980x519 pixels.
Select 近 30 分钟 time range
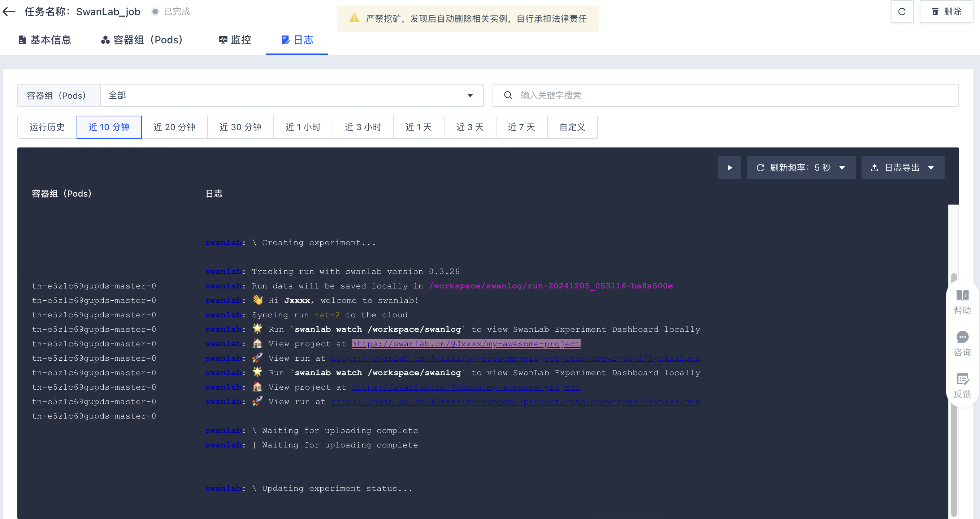click(x=240, y=127)
